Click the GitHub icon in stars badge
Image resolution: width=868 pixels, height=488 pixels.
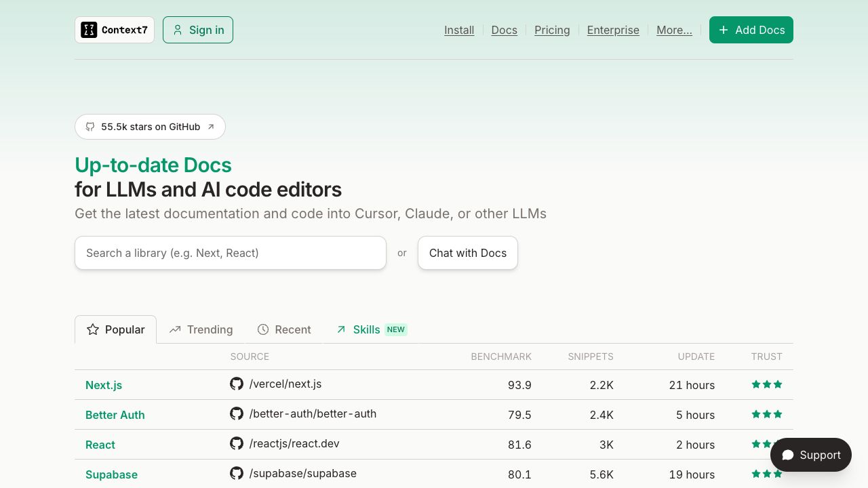point(90,127)
